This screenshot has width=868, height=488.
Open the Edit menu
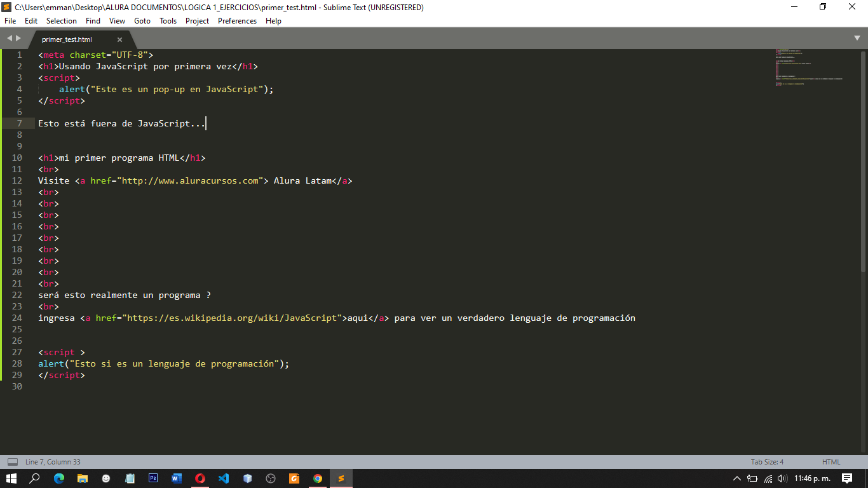[x=31, y=21]
